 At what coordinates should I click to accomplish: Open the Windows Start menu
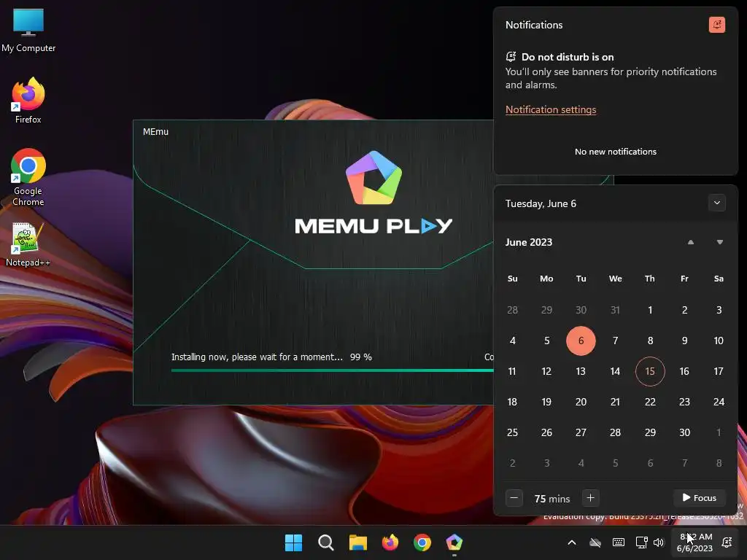coord(293,542)
